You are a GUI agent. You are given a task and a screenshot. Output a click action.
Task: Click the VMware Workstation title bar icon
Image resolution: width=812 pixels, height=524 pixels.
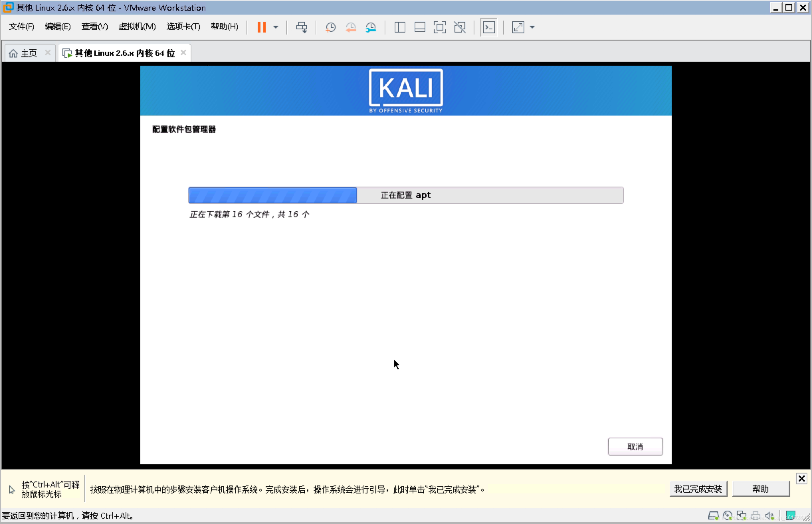point(8,7)
